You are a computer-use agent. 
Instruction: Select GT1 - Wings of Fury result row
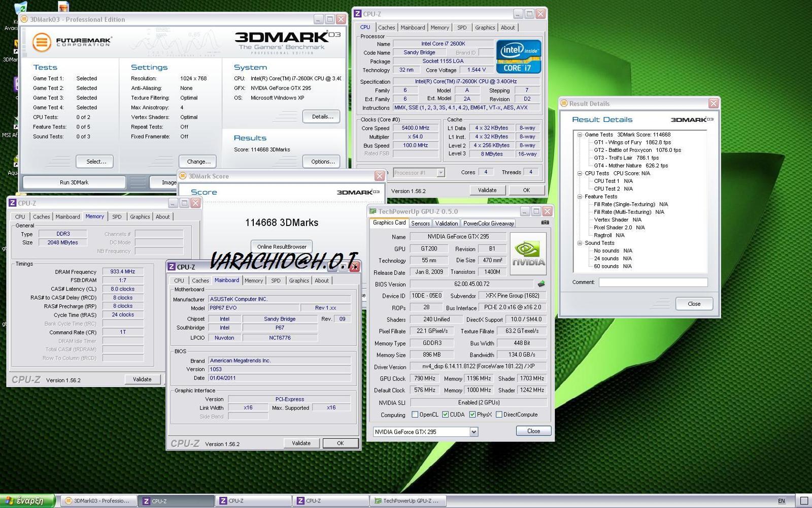tap(632, 142)
